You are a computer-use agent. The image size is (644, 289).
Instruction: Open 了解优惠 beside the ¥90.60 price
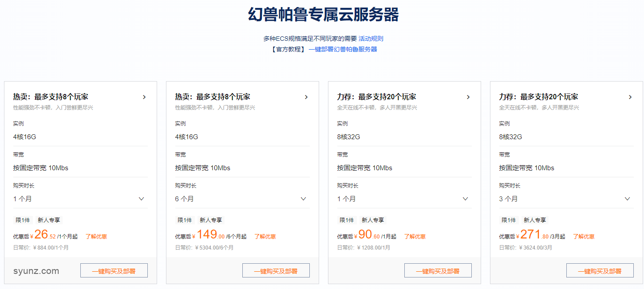[x=415, y=237]
